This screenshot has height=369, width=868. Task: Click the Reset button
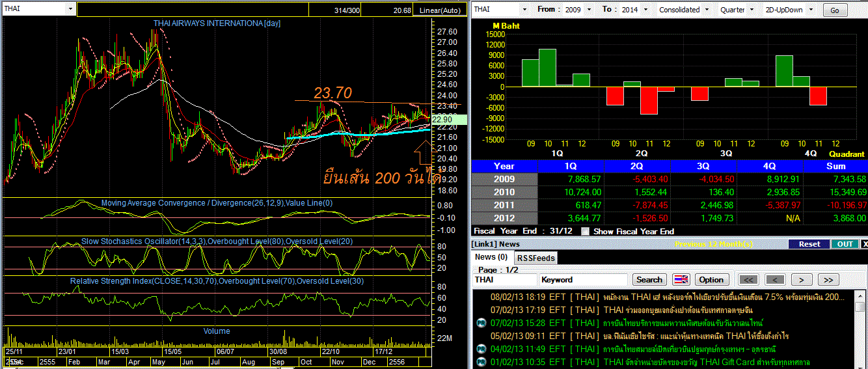(x=809, y=244)
